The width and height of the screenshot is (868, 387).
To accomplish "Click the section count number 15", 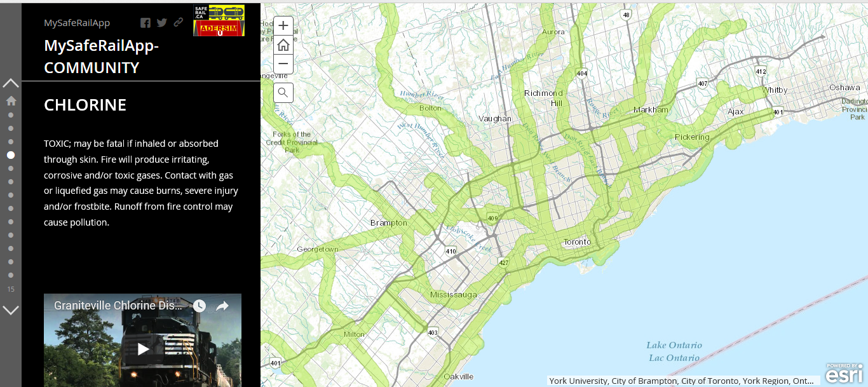I will [11, 289].
